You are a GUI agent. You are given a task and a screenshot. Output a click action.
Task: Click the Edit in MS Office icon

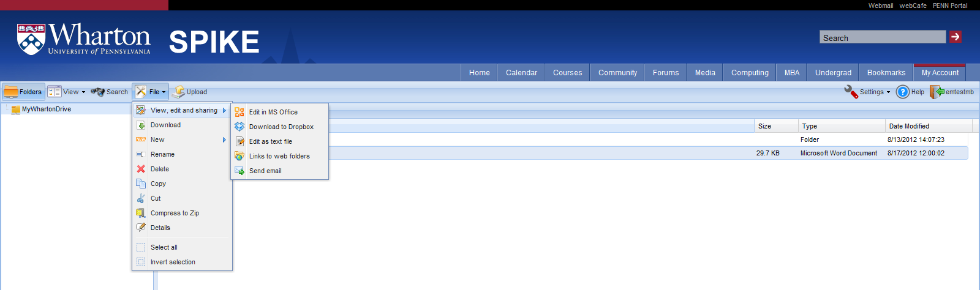(x=239, y=112)
